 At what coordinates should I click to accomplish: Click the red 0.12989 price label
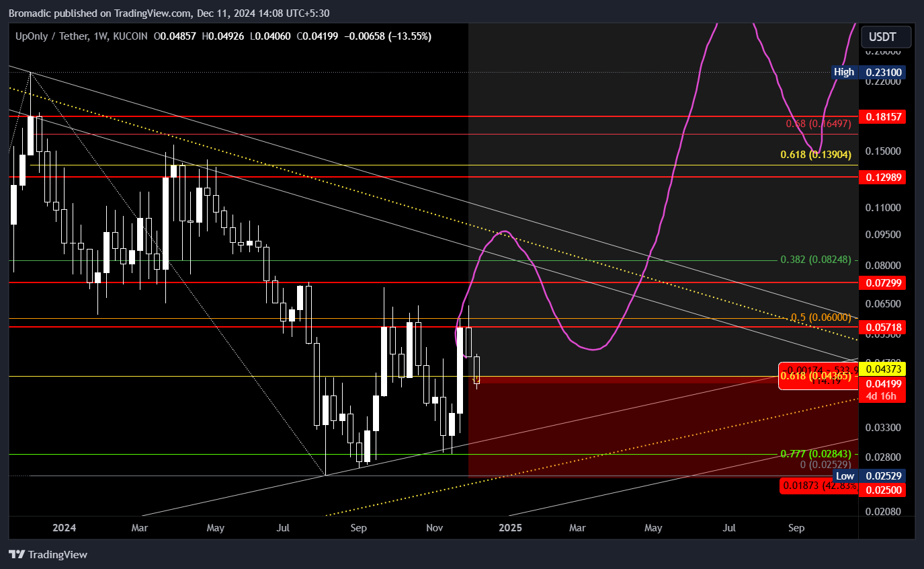[x=883, y=177]
